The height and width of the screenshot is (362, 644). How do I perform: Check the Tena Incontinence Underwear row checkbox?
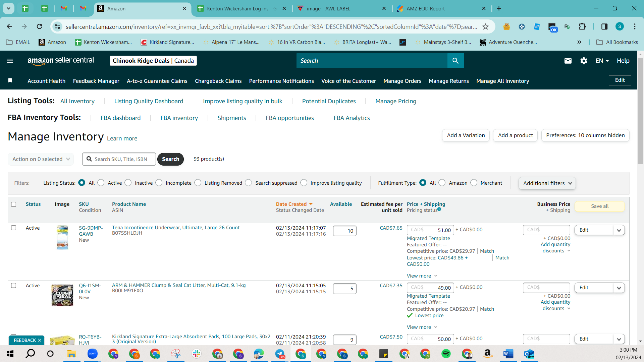[14, 228]
